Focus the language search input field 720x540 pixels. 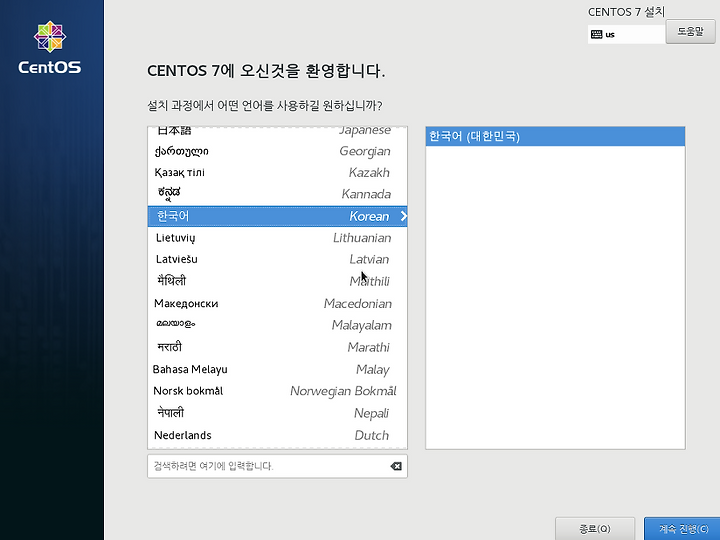(277, 466)
